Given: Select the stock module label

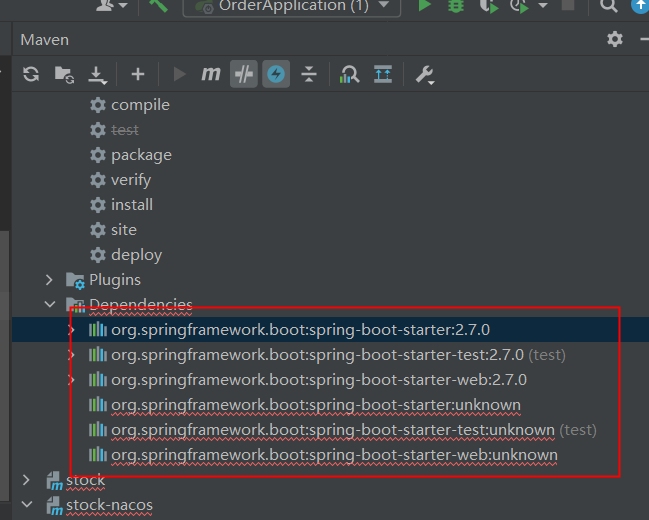Looking at the screenshot, I should point(85,480).
